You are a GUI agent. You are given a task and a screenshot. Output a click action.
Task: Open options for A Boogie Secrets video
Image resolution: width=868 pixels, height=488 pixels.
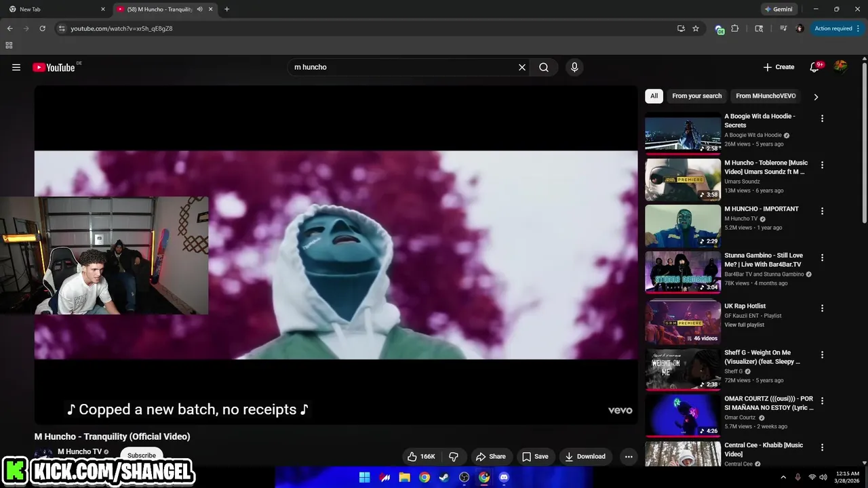click(822, 118)
